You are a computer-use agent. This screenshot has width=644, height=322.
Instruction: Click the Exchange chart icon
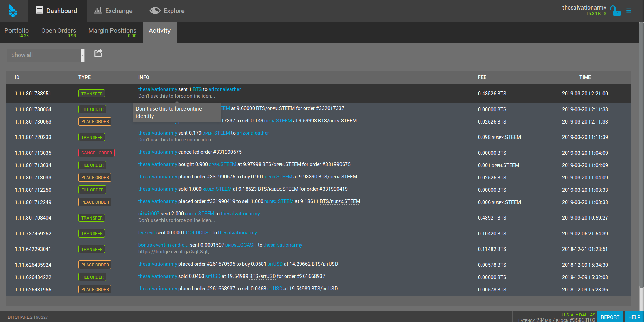[x=98, y=10]
